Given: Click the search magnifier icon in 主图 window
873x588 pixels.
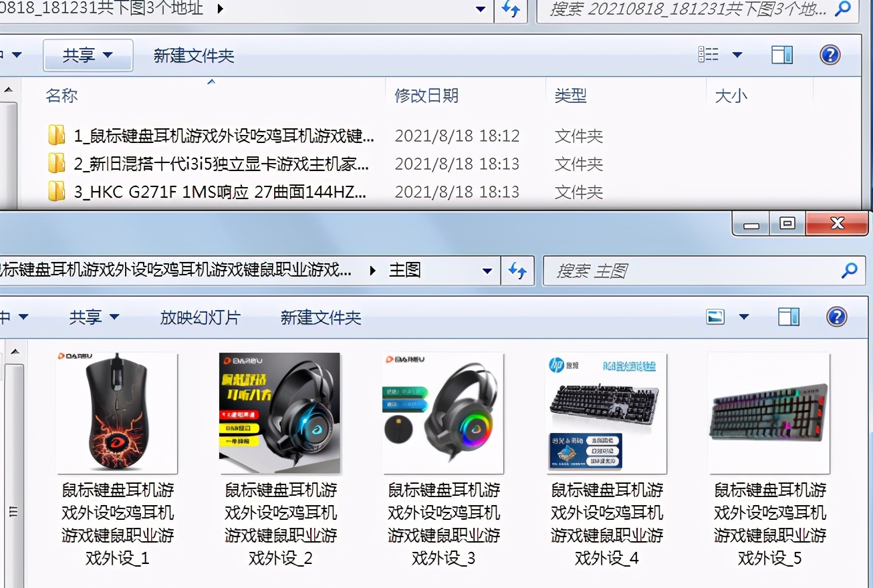Looking at the screenshot, I should coord(849,271).
